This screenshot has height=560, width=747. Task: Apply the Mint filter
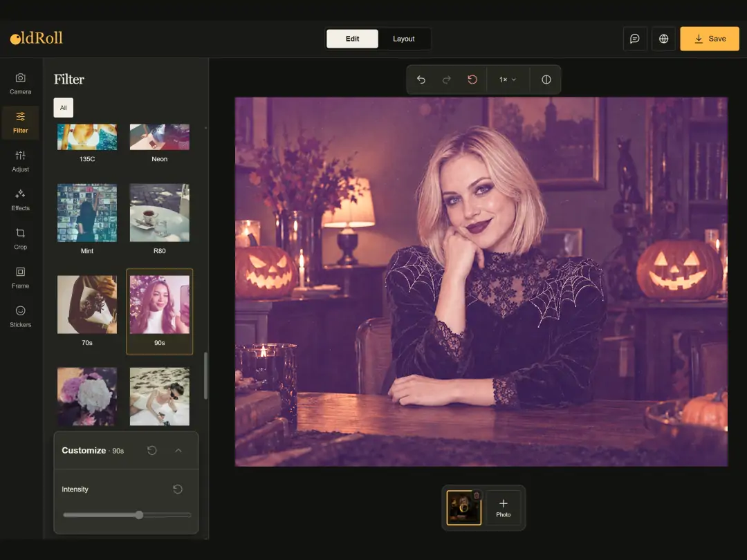pyautogui.click(x=87, y=219)
